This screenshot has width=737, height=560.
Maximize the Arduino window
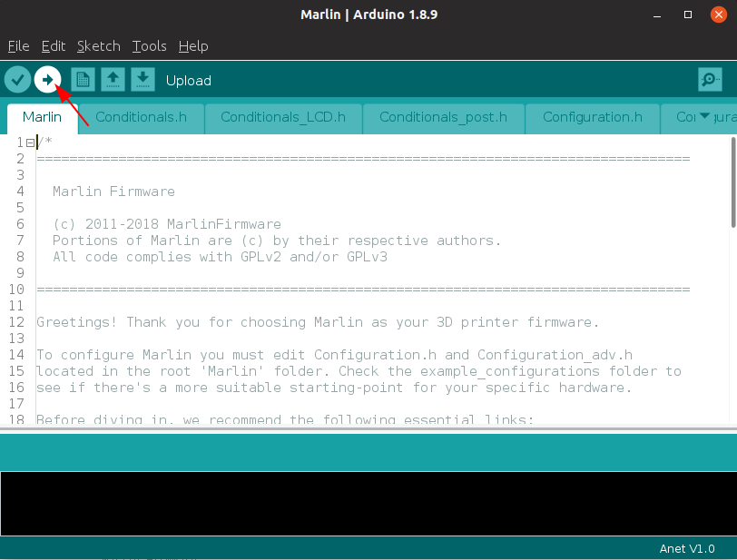pos(688,15)
